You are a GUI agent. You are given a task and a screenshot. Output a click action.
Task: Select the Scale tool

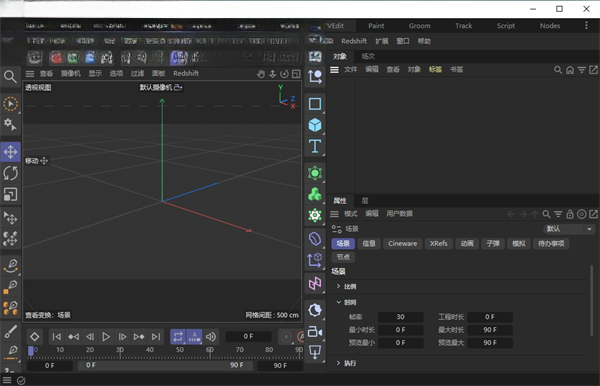click(x=10, y=195)
